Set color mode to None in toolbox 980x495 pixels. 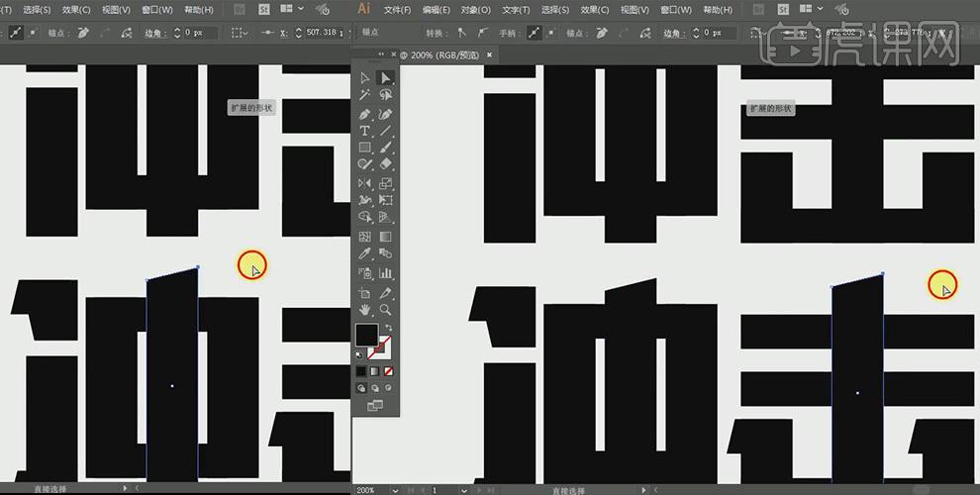(387, 371)
